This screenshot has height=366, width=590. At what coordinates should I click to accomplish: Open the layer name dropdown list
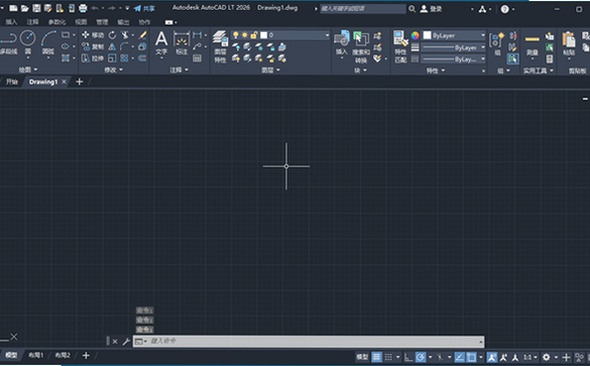pos(281,35)
